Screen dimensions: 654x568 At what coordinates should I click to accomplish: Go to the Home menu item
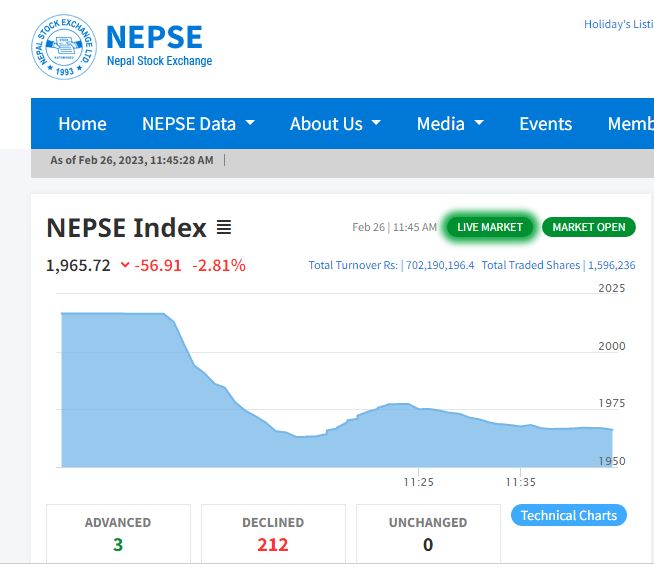(x=82, y=124)
